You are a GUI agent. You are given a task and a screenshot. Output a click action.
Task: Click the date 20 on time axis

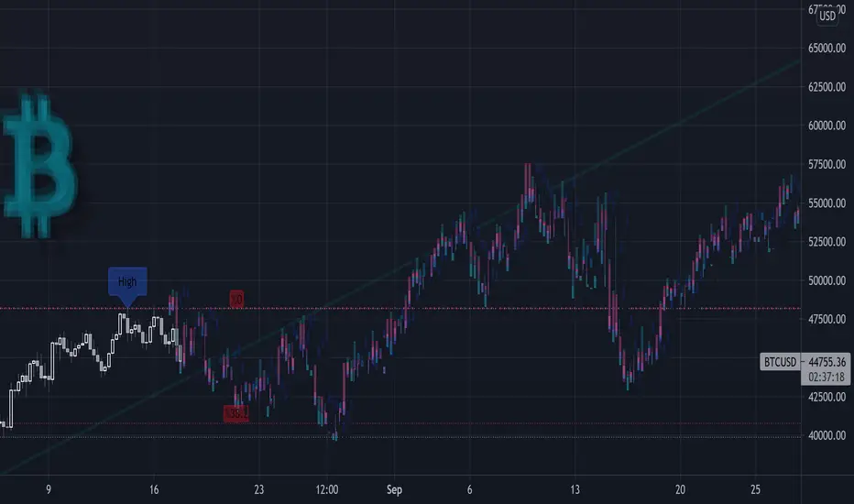click(x=680, y=489)
